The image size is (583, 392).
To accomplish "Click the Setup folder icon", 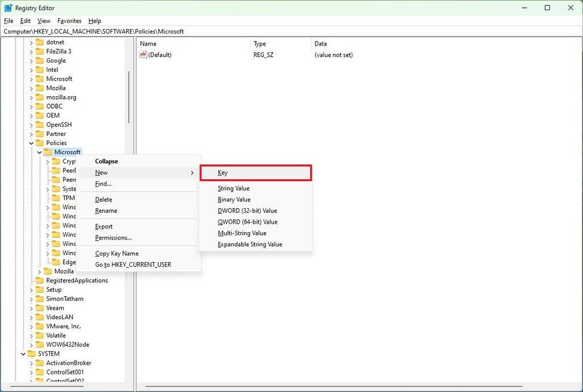I will point(40,290).
